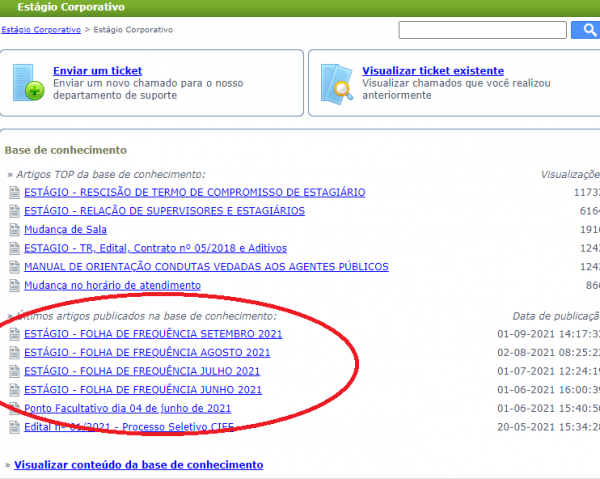600x479 pixels.
Task: Open Mudança no horário de atendimento article
Action: pyautogui.click(x=112, y=285)
